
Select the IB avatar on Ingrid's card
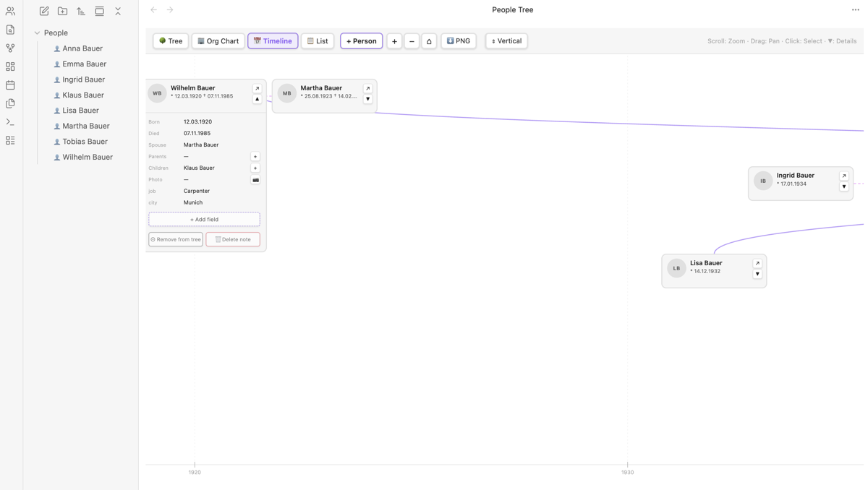coord(763,181)
